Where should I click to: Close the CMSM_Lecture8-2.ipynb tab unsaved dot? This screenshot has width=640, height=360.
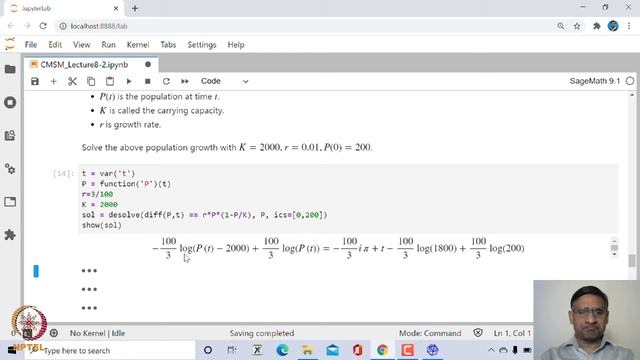(x=148, y=64)
